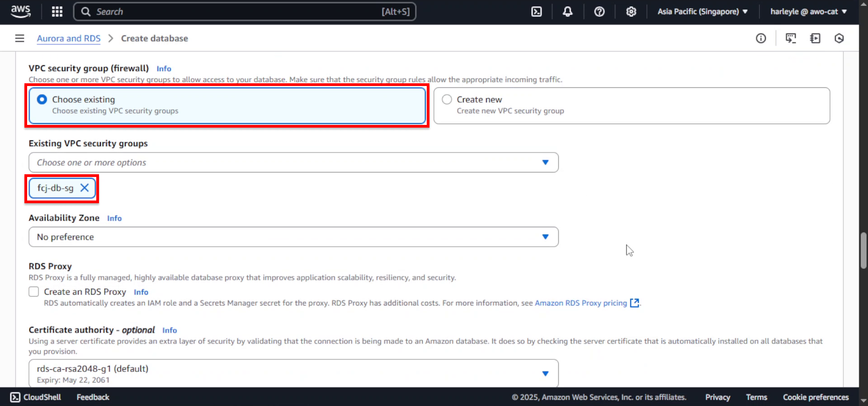Screen dimensions: 868x406
Task: Enable the Create an RDS Proxy checkbox
Action: (34, 291)
